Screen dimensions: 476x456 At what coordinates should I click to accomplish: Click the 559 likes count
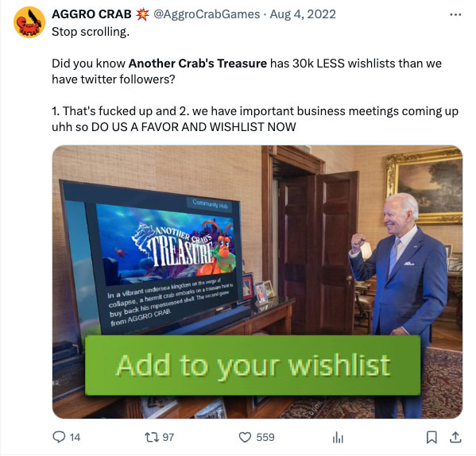point(265,437)
